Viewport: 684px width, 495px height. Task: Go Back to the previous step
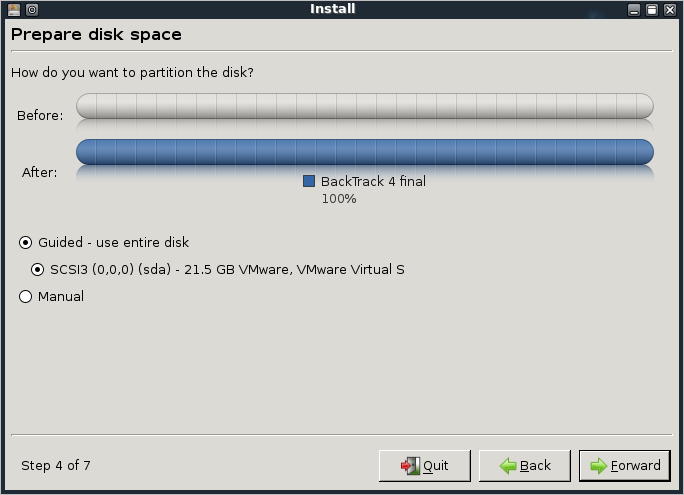click(525, 466)
